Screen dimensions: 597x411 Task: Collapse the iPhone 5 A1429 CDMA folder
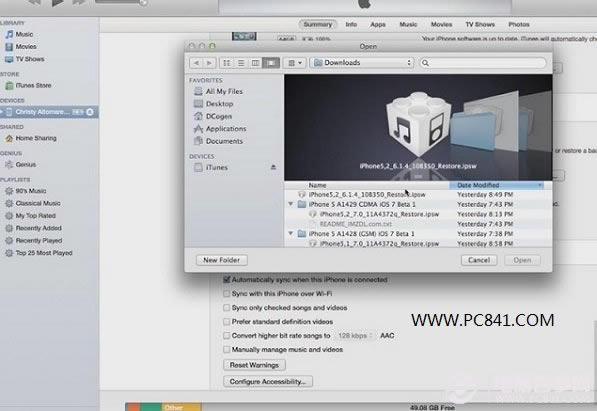pos(291,204)
